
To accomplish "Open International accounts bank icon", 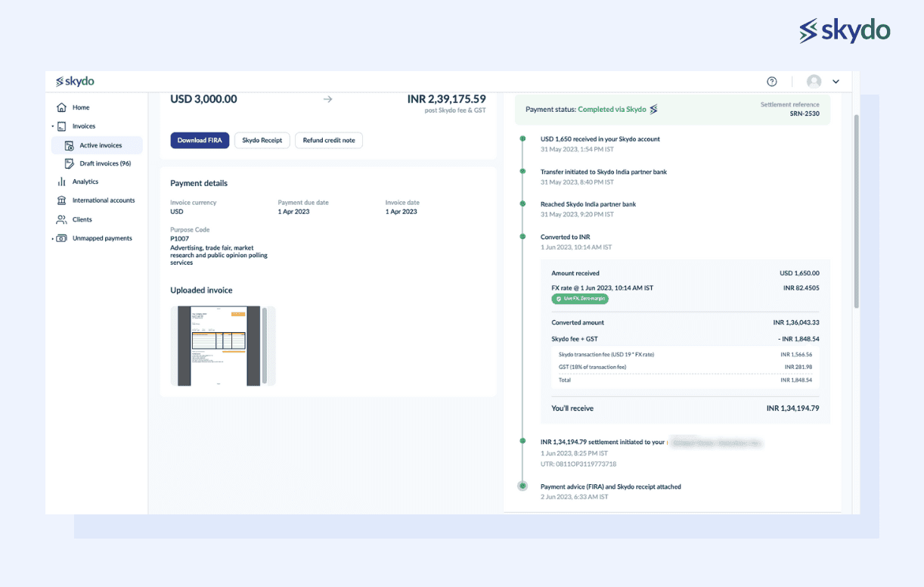I will 62,200.
